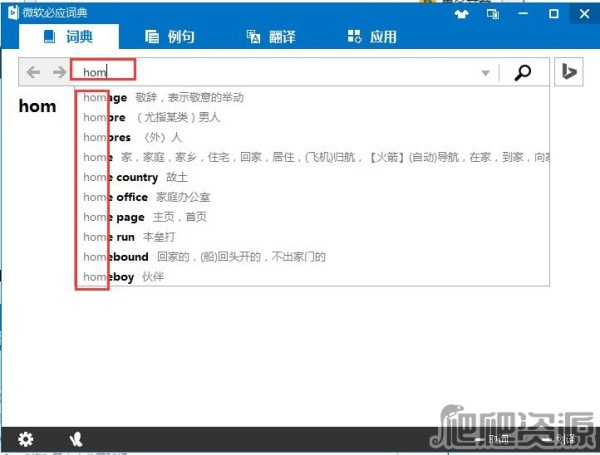Expand the search history dropdown arrow
This screenshot has width=600, height=455.
(486, 73)
